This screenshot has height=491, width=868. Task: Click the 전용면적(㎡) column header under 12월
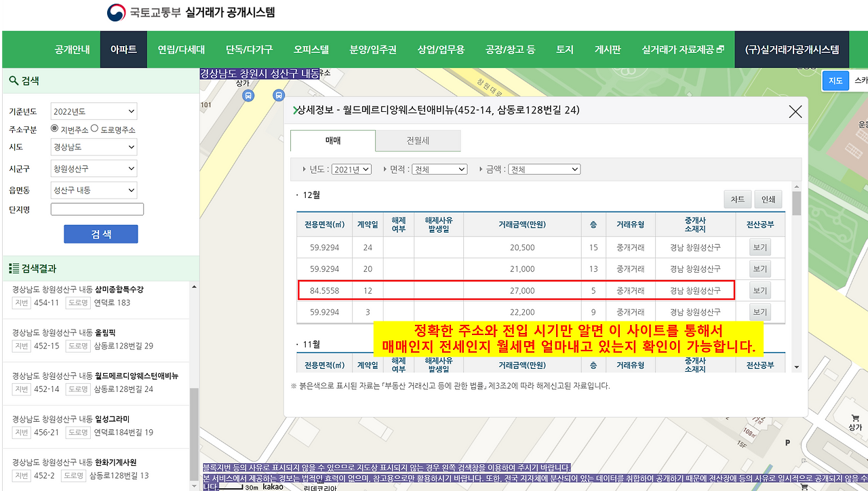(x=324, y=224)
